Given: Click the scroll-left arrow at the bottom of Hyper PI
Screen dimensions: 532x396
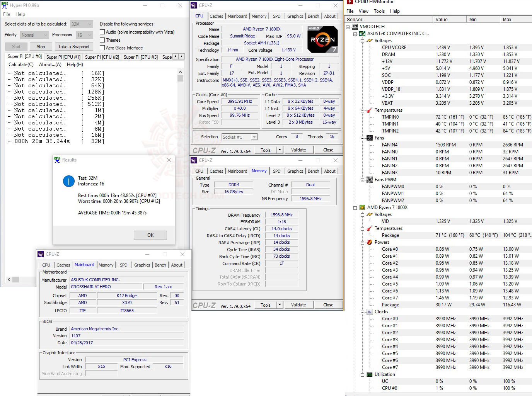Looking at the screenshot, I should pyautogui.click(x=9, y=279).
